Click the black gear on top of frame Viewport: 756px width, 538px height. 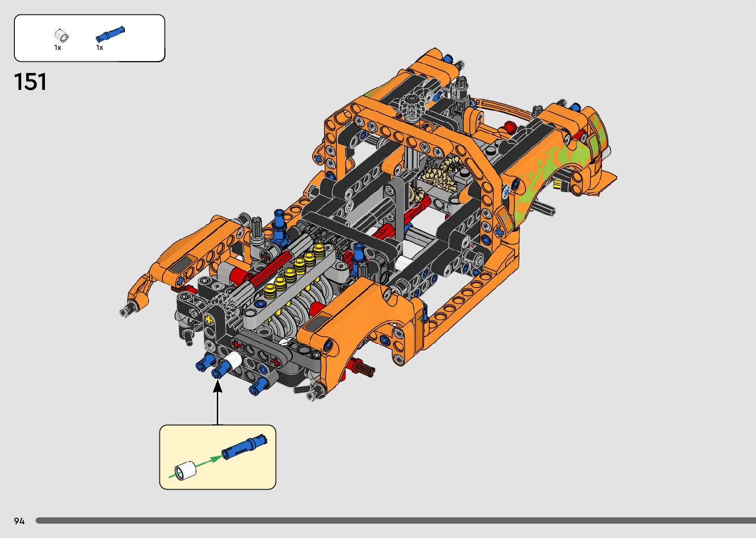pos(410,105)
